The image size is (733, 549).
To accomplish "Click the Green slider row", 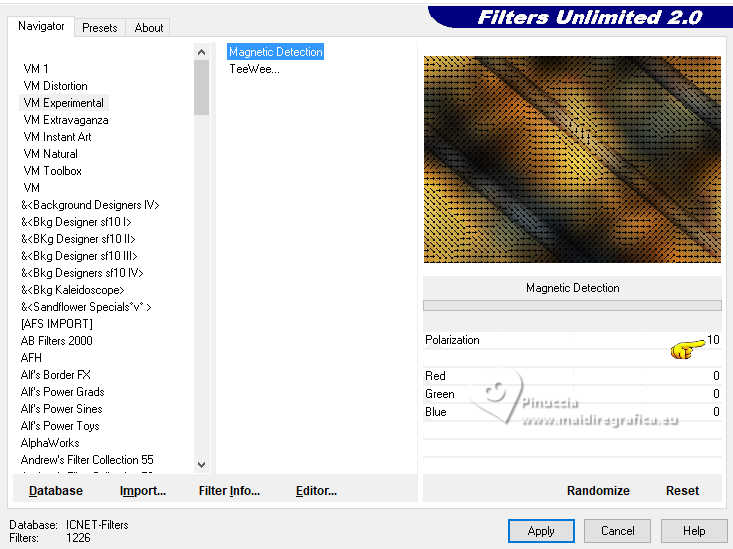I will click(572, 394).
